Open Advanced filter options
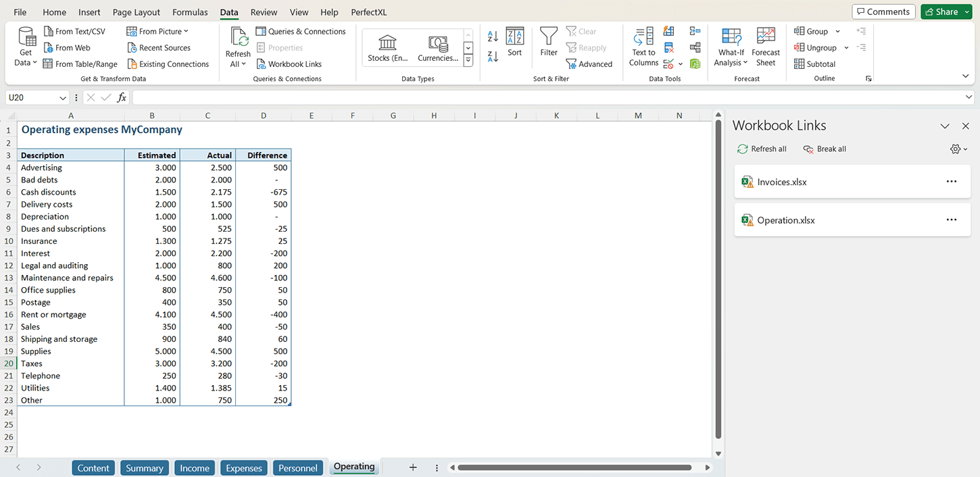The height and width of the screenshot is (477, 980). [589, 64]
